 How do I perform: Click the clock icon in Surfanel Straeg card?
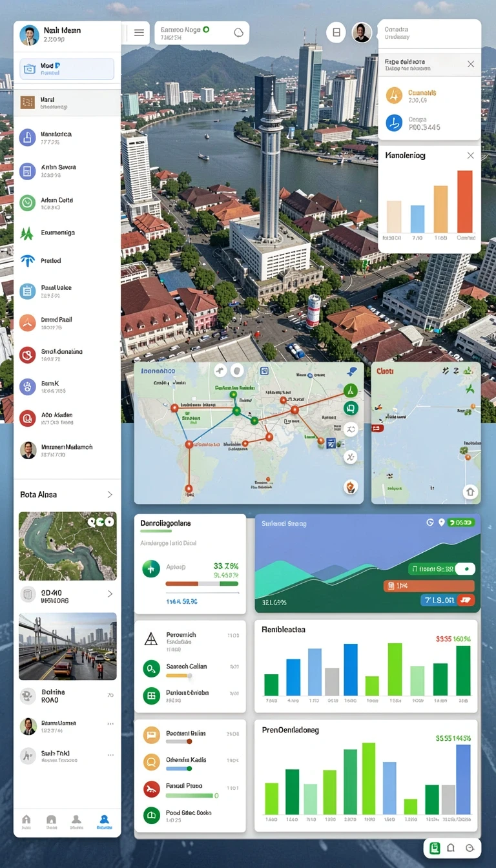[430, 522]
